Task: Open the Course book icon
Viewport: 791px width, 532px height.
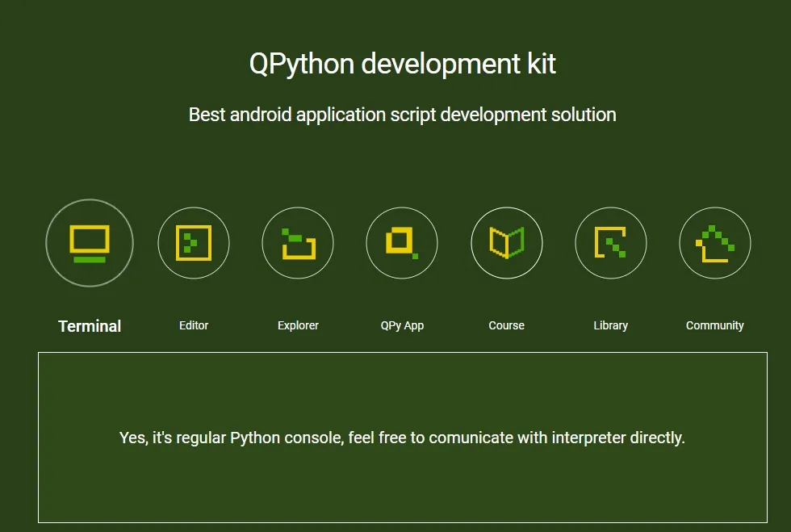Action: pyautogui.click(x=507, y=243)
